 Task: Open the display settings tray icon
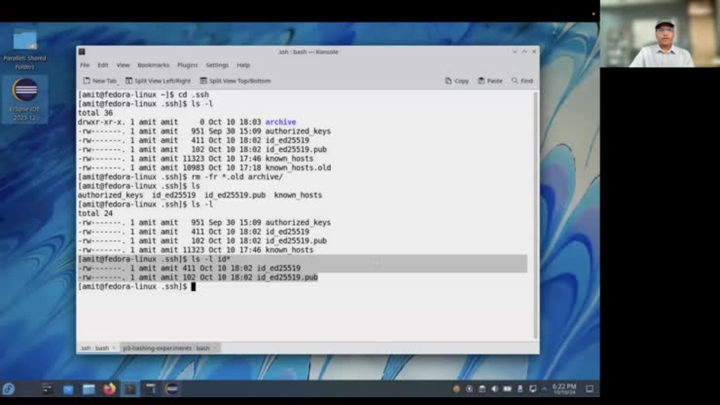click(x=533, y=389)
